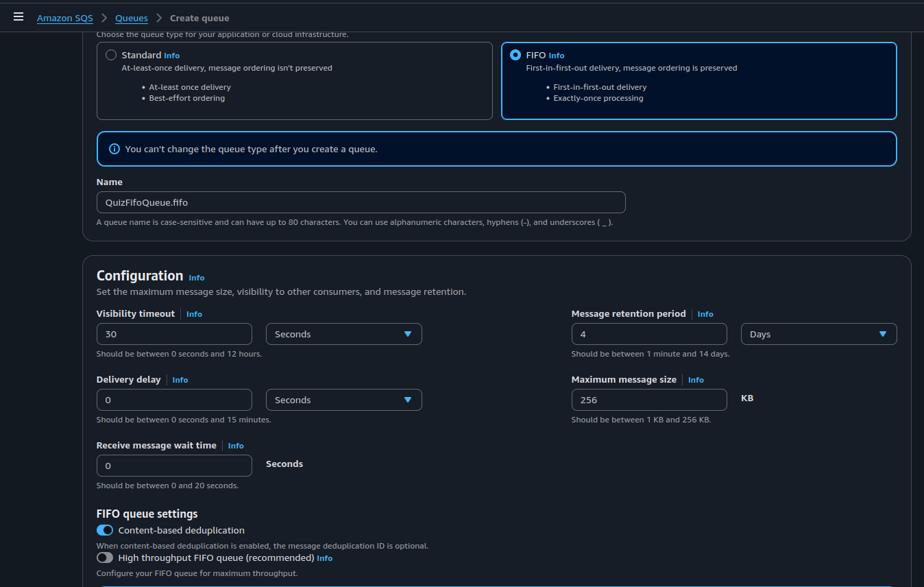Expand Message retention period unit dropdown
Image resolution: width=924 pixels, height=587 pixels.
click(818, 334)
